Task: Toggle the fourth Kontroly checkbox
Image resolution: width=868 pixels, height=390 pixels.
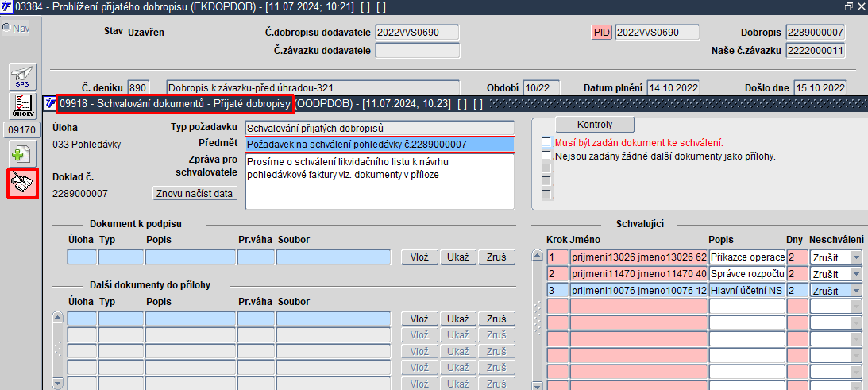Action: tap(546, 181)
